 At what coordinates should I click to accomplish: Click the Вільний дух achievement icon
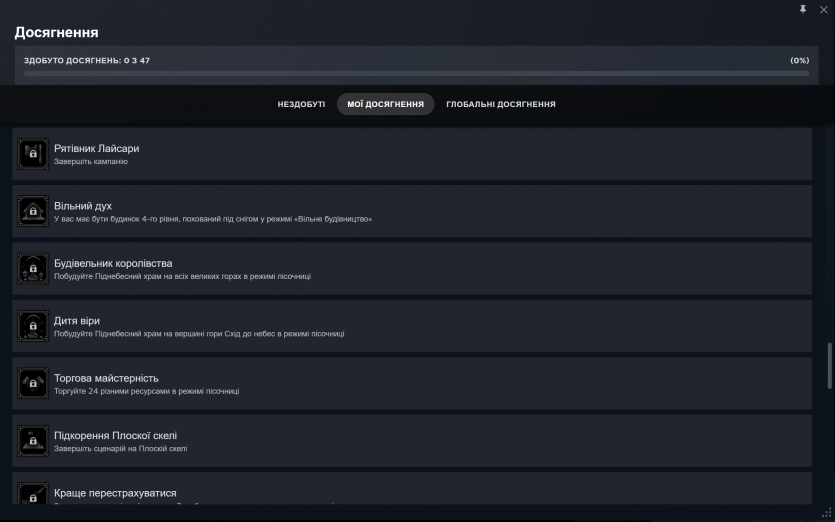coord(33,211)
